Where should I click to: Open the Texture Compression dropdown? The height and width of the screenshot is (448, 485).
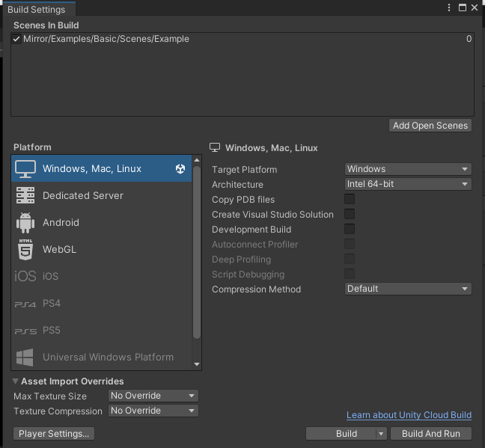[153, 411]
